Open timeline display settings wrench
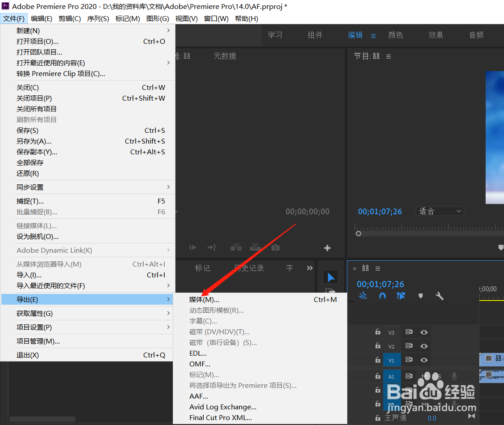 [x=440, y=296]
